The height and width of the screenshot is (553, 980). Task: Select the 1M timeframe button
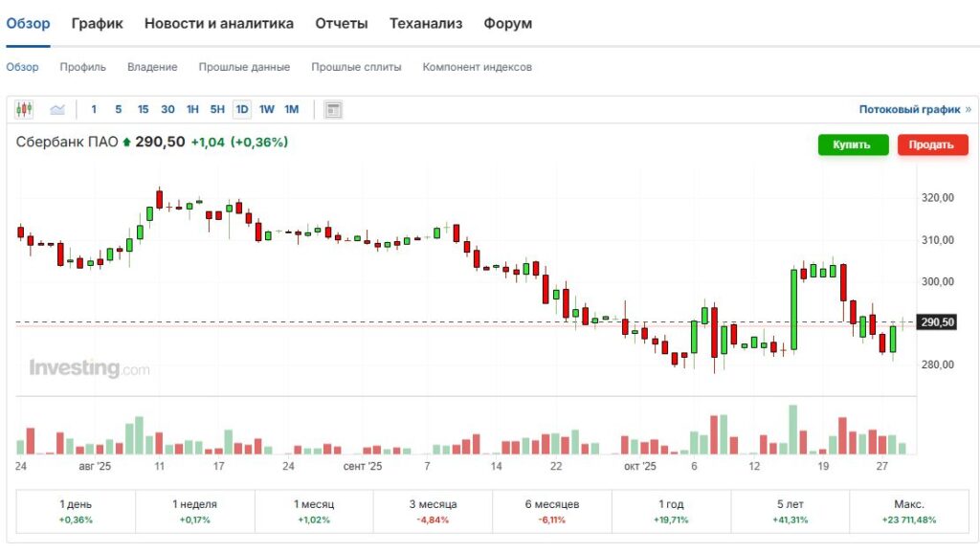point(292,110)
